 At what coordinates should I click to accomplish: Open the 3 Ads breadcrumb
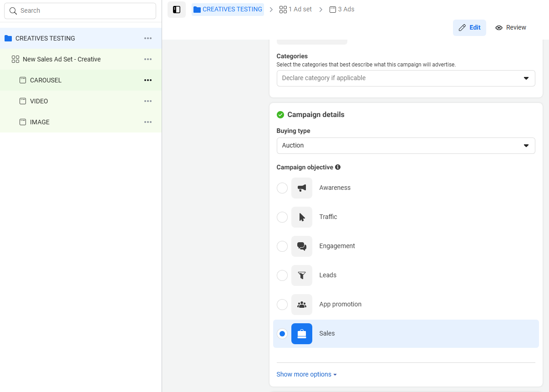pyautogui.click(x=342, y=9)
